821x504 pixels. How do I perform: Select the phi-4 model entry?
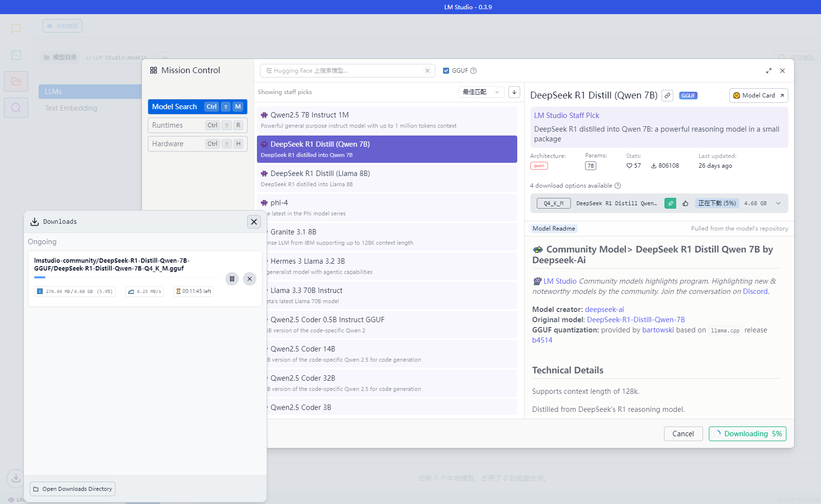click(387, 208)
